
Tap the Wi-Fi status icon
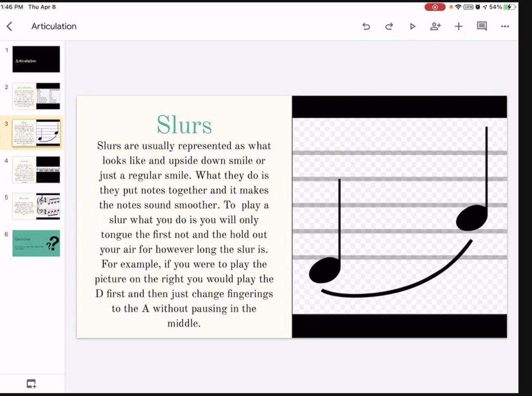(x=458, y=7)
